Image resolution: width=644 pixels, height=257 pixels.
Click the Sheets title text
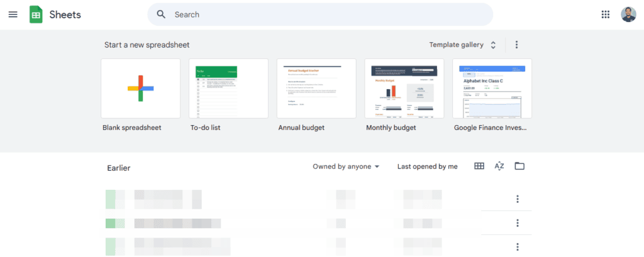pyautogui.click(x=65, y=15)
